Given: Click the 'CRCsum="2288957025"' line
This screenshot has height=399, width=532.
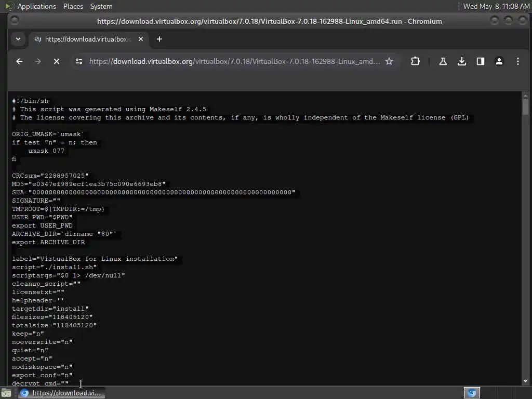Looking at the screenshot, I should (x=50, y=176).
